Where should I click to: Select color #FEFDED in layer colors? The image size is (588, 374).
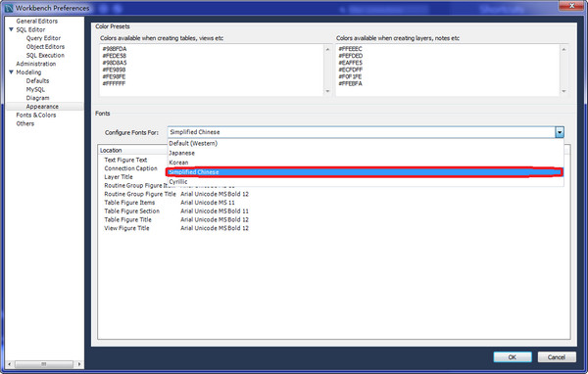[x=351, y=56]
